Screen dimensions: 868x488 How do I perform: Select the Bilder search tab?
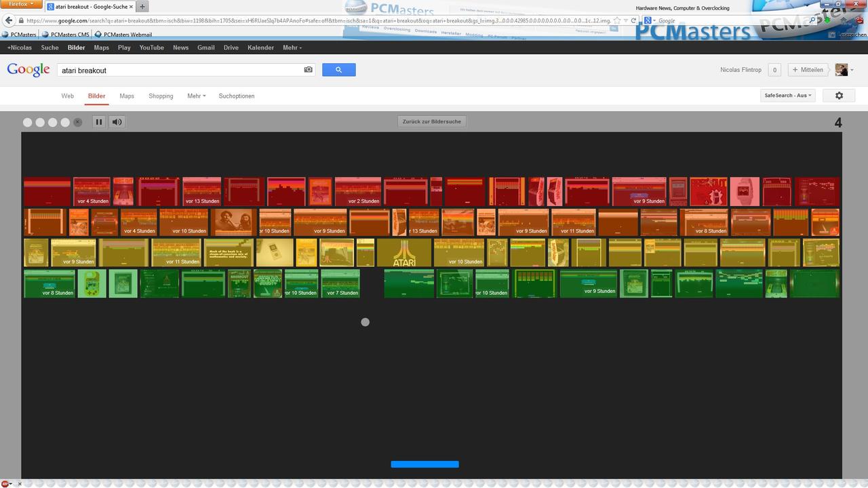coord(97,96)
